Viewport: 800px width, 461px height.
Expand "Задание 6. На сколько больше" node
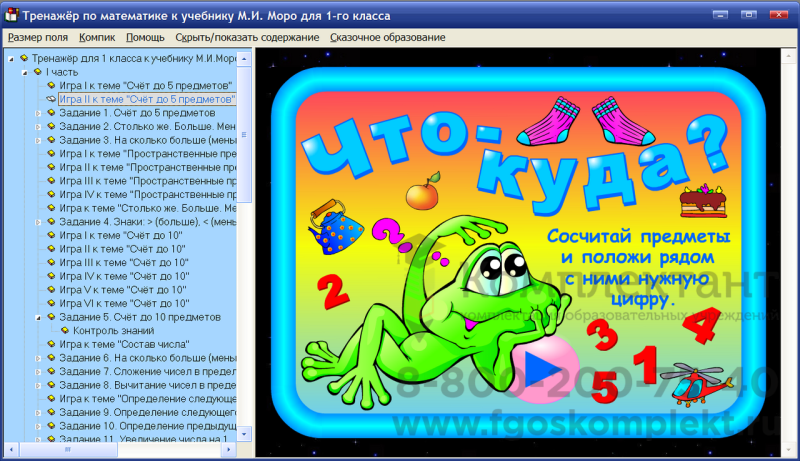[x=38, y=358]
